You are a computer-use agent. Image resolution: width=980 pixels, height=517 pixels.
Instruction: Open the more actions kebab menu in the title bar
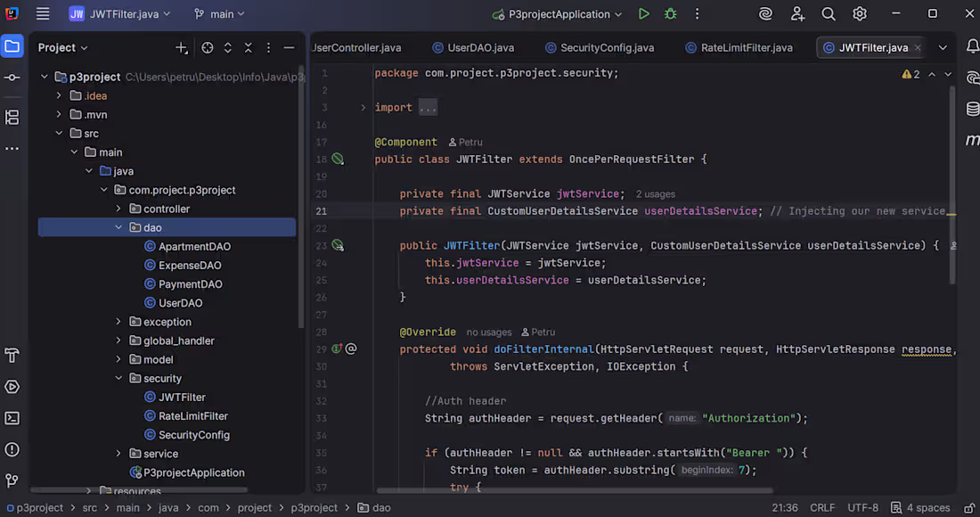[698, 13]
